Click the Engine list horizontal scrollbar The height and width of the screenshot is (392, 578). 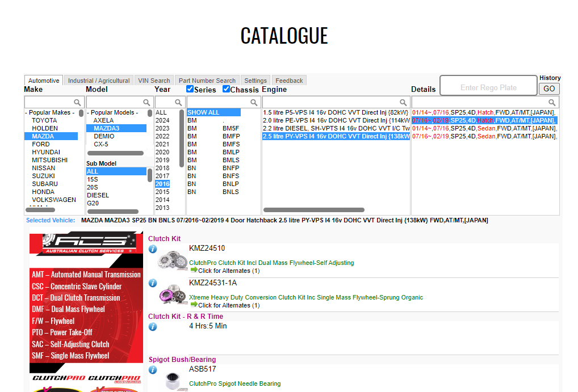point(314,210)
